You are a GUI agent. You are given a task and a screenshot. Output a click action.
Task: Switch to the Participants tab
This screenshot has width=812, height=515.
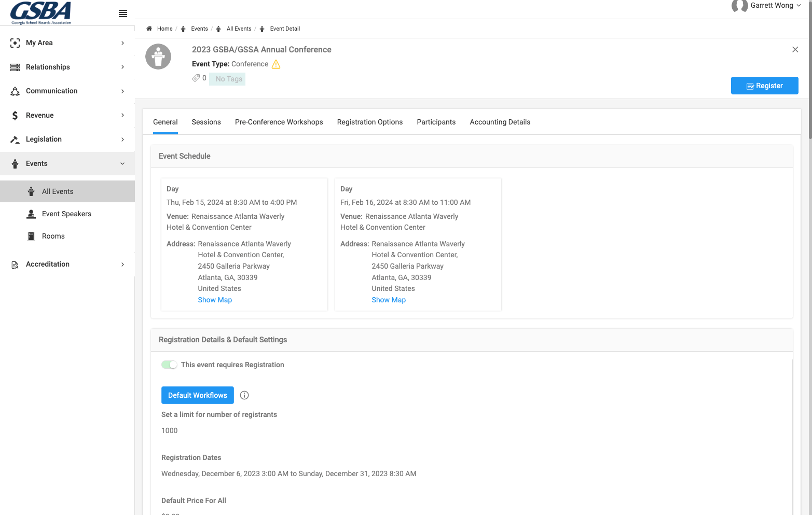tap(436, 122)
